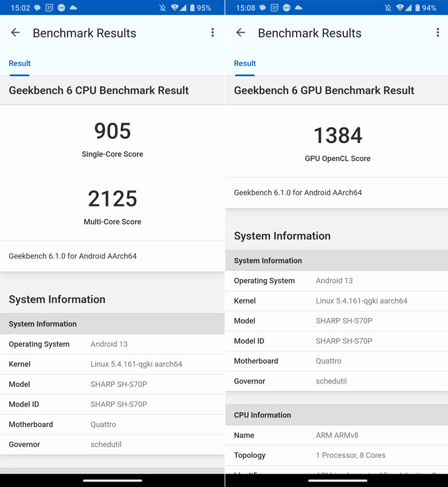
Task: Tap Single-Core Score label
Action: tap(113, 154)
